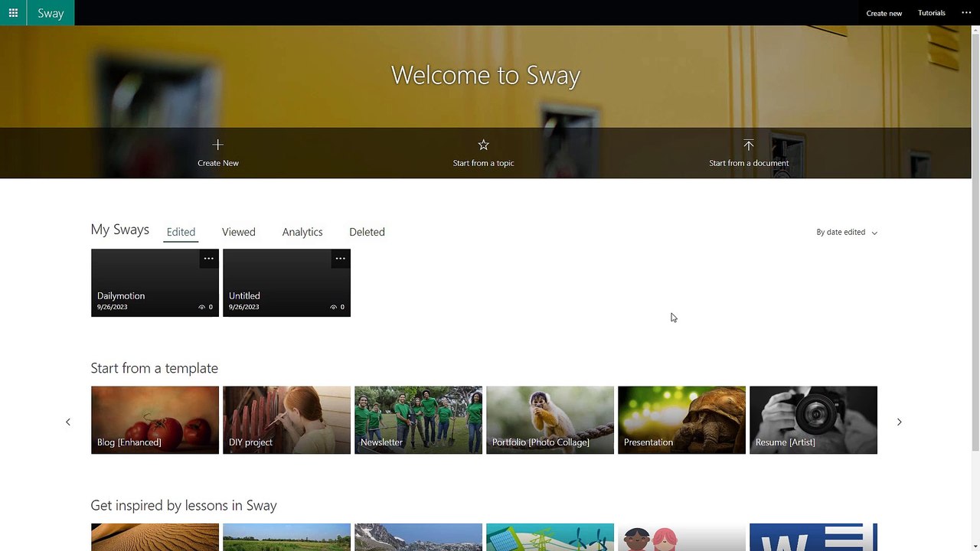Choose the Presentation template
The width and height of the screenshot is (980, 551).
point(681,420)
